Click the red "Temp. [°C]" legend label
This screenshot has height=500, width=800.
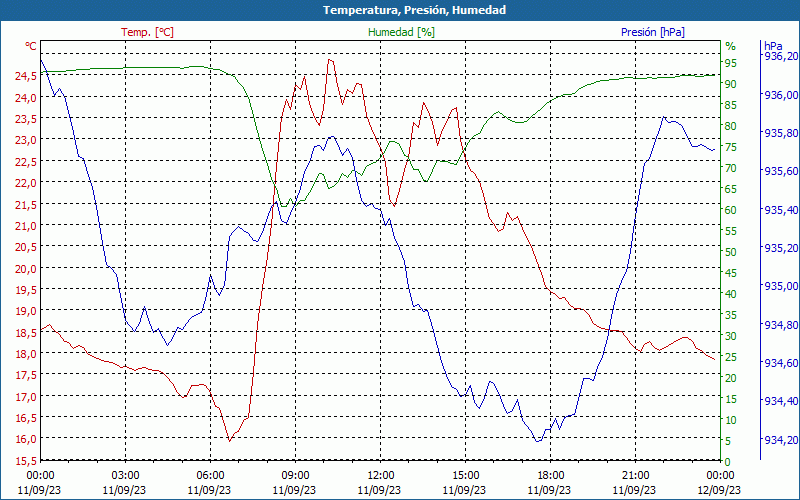point(147,32)
